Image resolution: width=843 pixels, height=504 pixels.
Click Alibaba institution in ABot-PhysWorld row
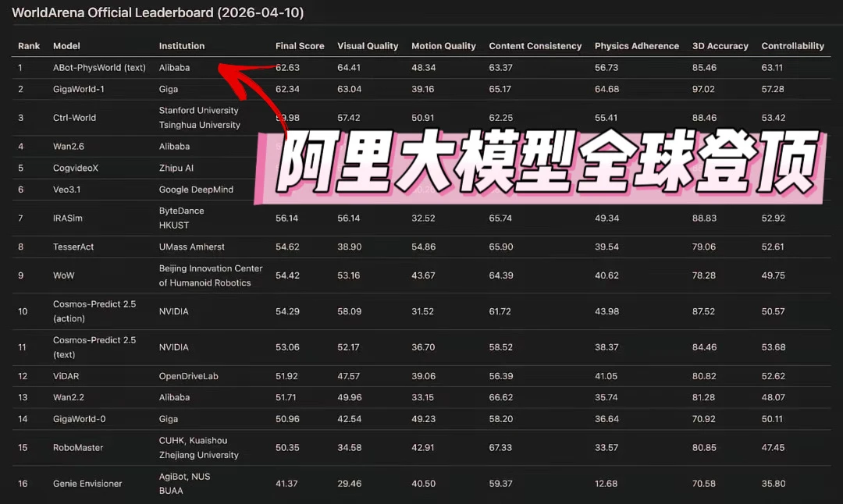click(174, 68)
